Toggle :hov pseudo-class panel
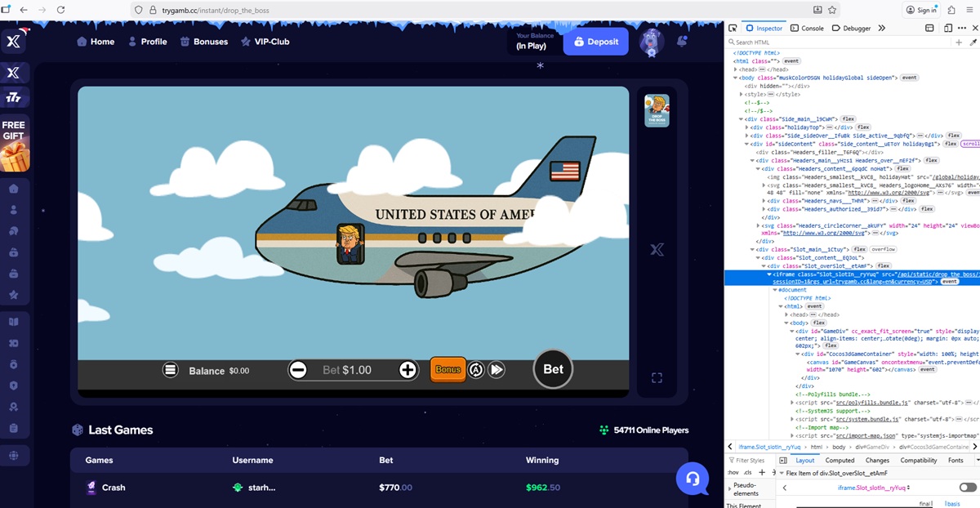980x508 pixels. [x=733, y=472]
